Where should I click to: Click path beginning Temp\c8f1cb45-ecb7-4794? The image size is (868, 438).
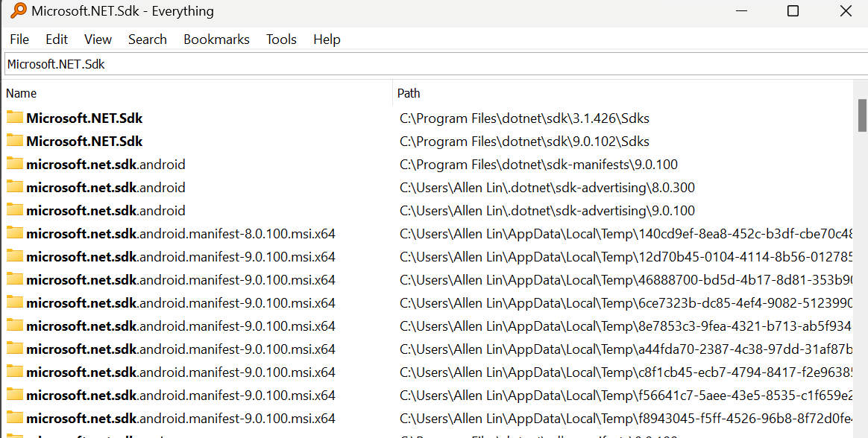point(626,372)
